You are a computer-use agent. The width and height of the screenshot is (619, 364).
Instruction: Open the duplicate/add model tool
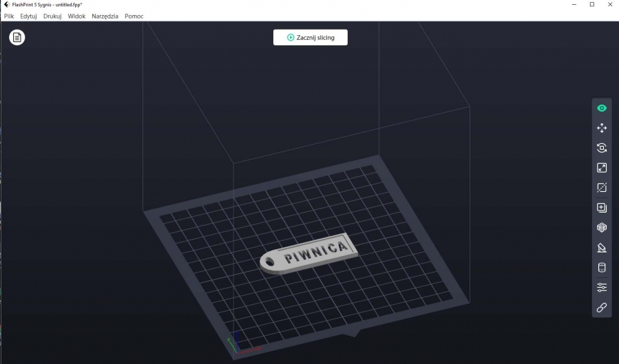(602, 207)
